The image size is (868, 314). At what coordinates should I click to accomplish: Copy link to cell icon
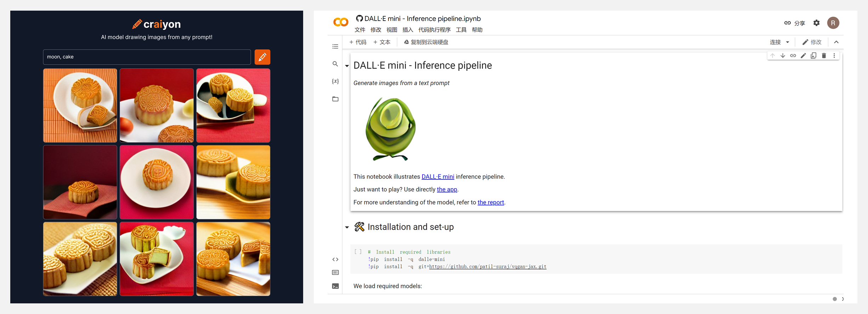tap(793, 56)
